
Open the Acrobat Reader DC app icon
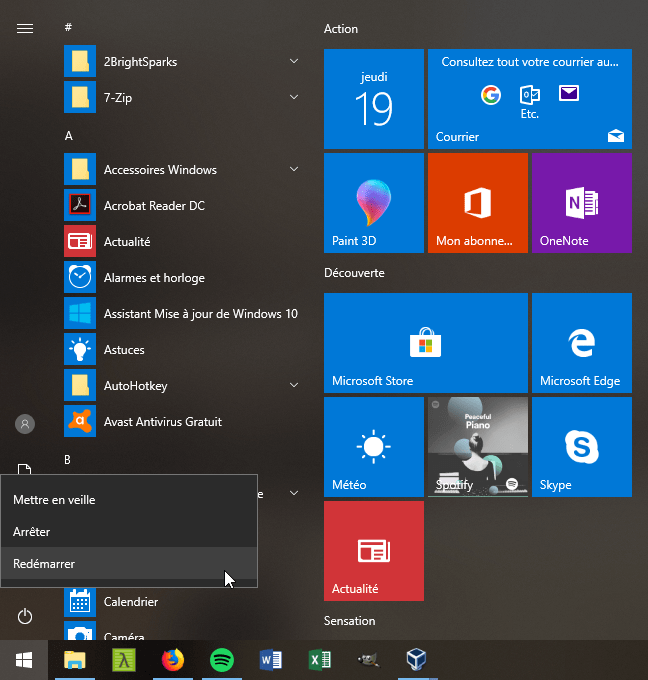click(x=80, y=205)
